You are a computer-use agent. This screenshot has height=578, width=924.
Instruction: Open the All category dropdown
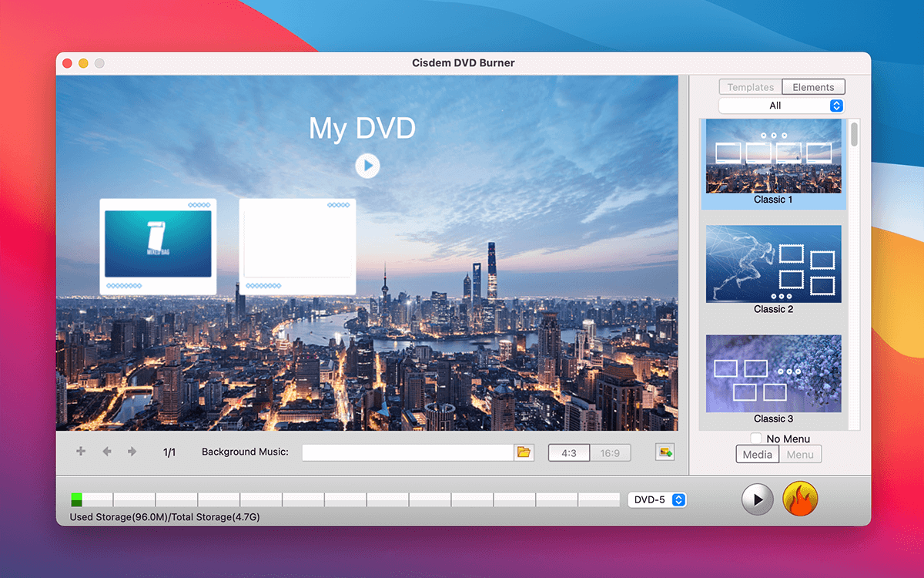coord(782,106)
